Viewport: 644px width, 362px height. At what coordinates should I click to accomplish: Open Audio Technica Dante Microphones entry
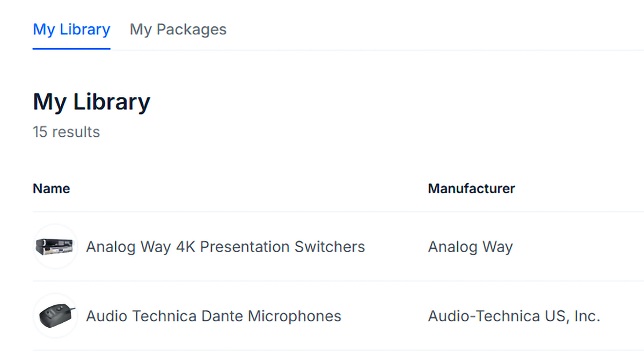[x=213, y=316]
